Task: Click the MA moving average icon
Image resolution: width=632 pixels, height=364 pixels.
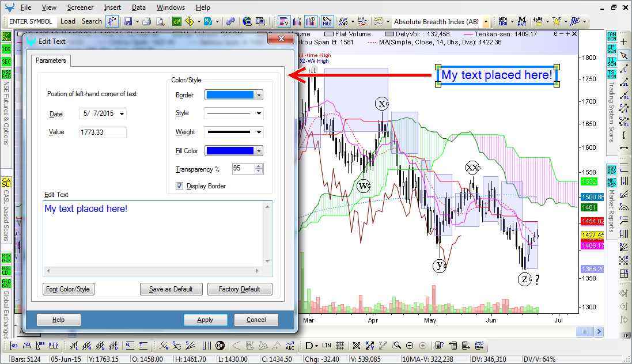Action: coord(362,21)
